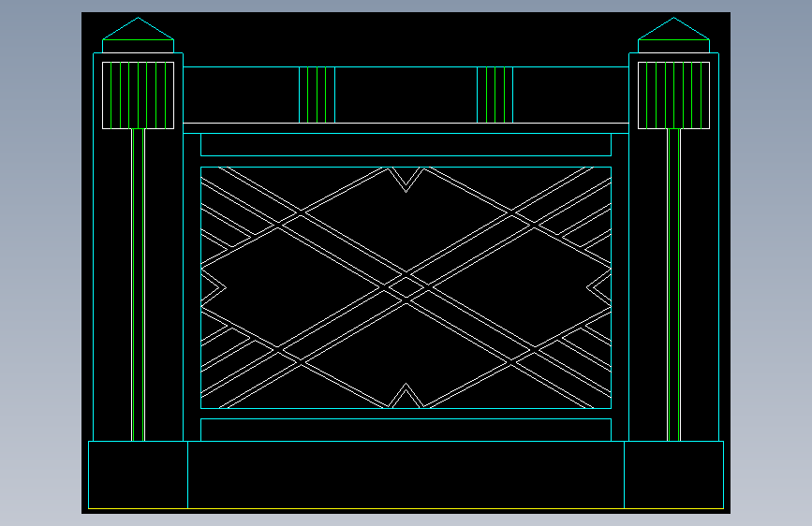Click the right base block under the pillar

(x=673, y=475)
